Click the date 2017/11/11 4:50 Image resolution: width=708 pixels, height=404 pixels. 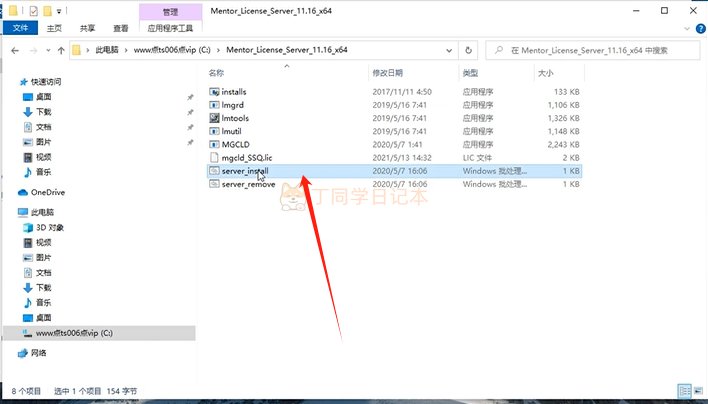[x=402, y=92]
